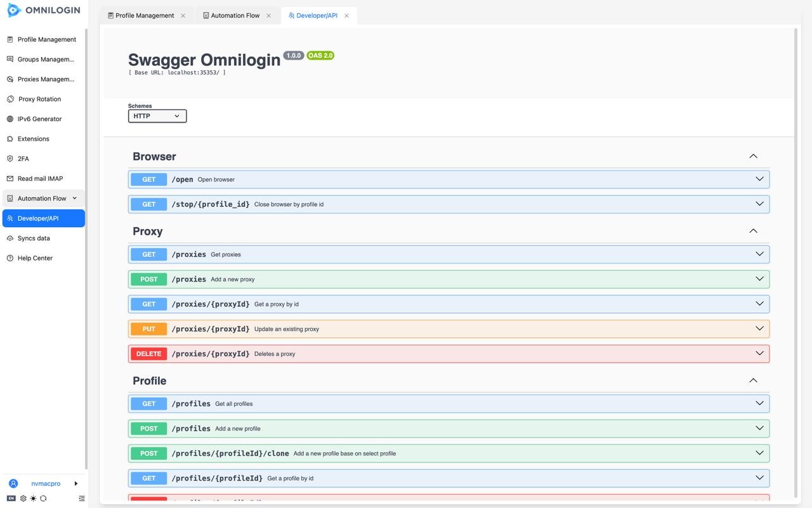This screenshot has height=508, width=812.
Task: Collapse the Profile section arrow
Action: [x=753, y=381]
